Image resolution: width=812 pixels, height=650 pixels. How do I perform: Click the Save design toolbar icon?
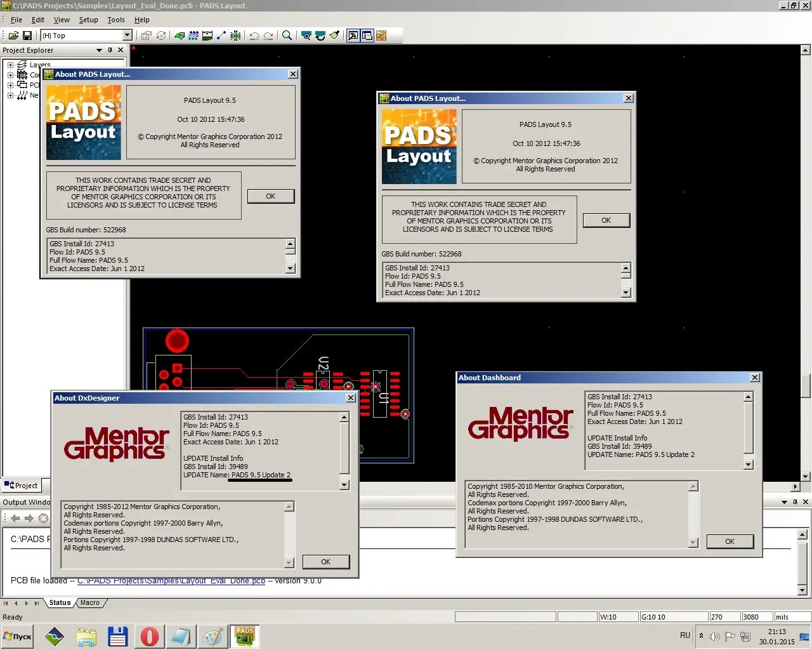click(x=27, y=35)
